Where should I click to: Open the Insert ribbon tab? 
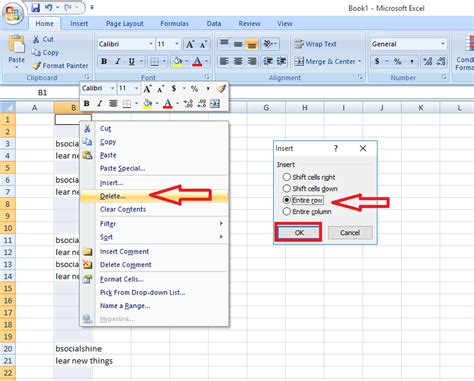(x=79, y=24)
